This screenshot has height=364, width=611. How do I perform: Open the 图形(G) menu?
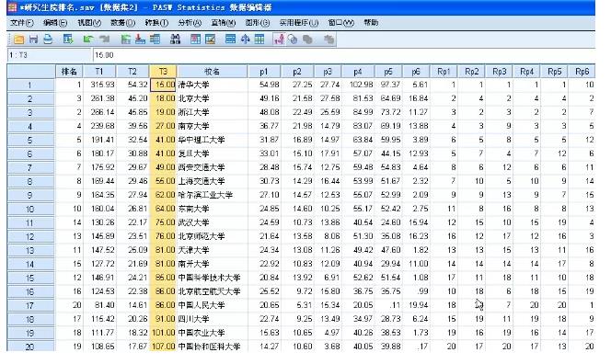tap(257, 23)
